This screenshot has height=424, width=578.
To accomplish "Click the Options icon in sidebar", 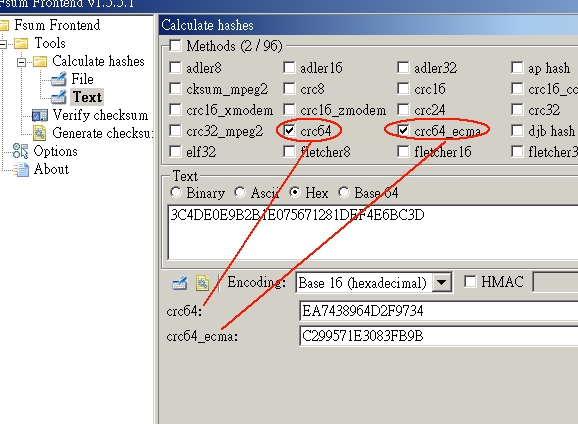I will coord(20,151).
